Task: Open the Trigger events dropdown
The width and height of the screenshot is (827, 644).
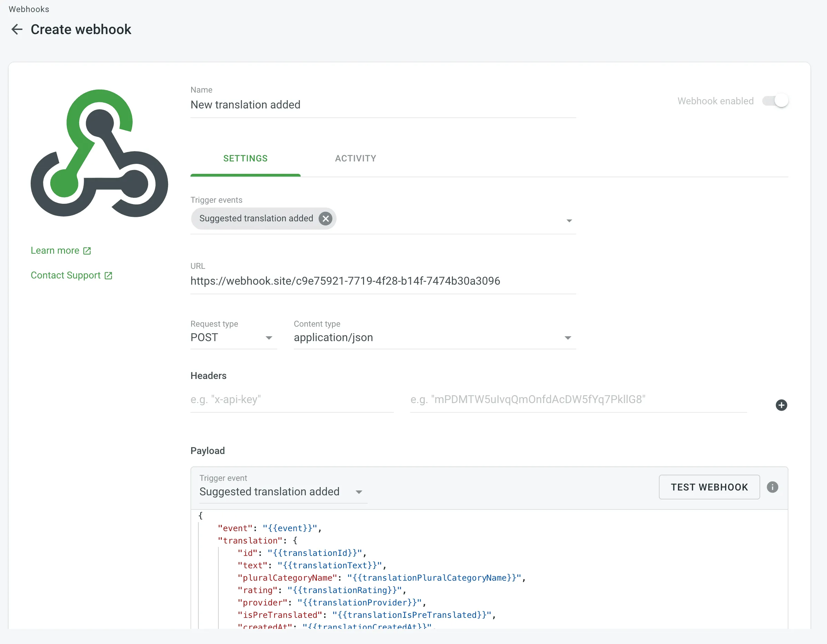Action: [569, 221]
